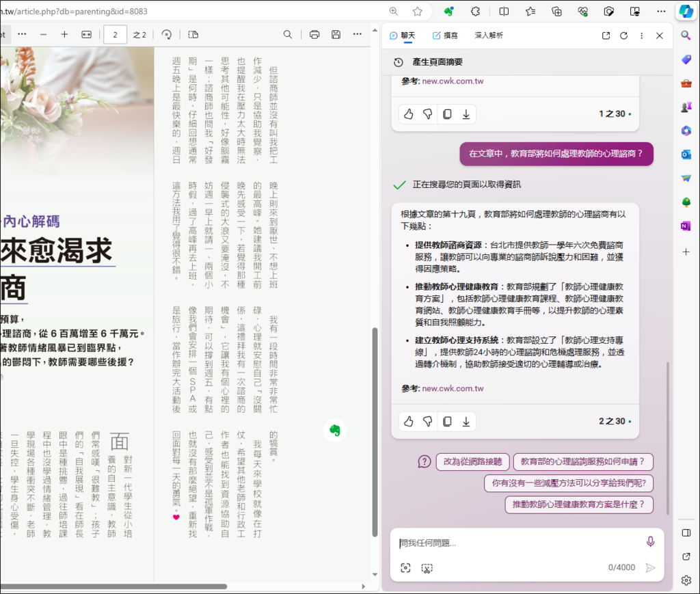
Task: Print the PDF using the printer icon
Action: pos(314,35)
